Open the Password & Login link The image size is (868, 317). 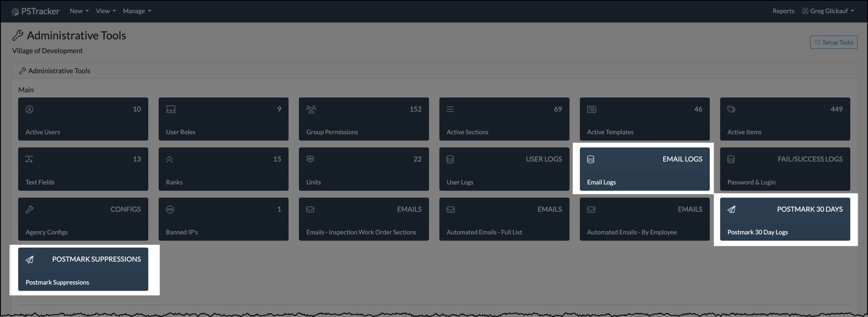(751, 182)
